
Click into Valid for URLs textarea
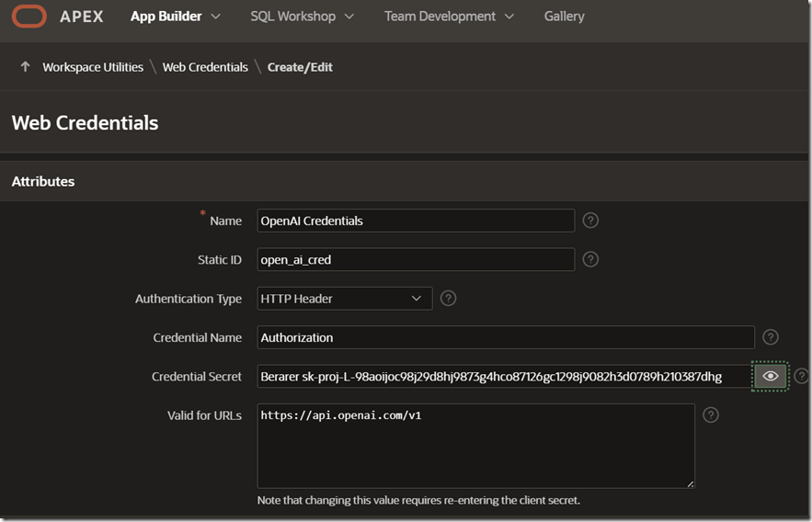(x=476, y=446)
